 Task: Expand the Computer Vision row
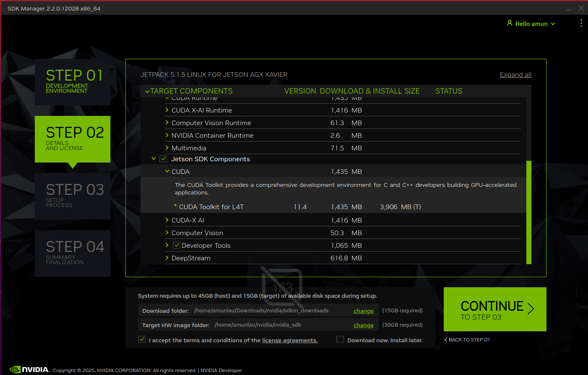coord(167,233)
